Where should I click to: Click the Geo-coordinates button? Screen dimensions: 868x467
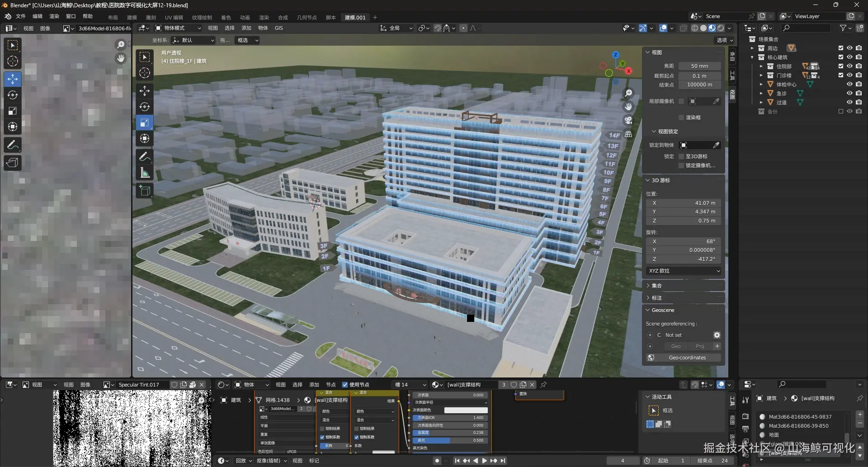pyautogui.click(x=687, y=358)
